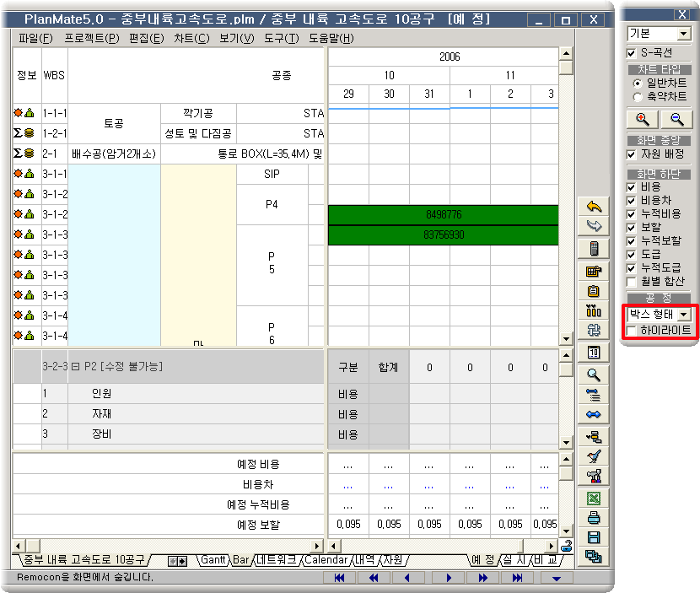Click the zoom in magnifier button
The height and width of the screenshot is (593, 700).
[642, 120]
